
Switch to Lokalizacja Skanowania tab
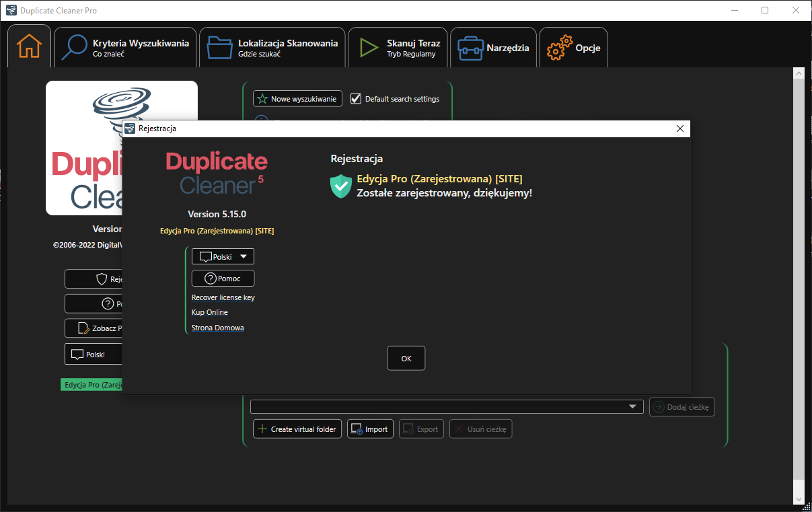click(272, 48)
